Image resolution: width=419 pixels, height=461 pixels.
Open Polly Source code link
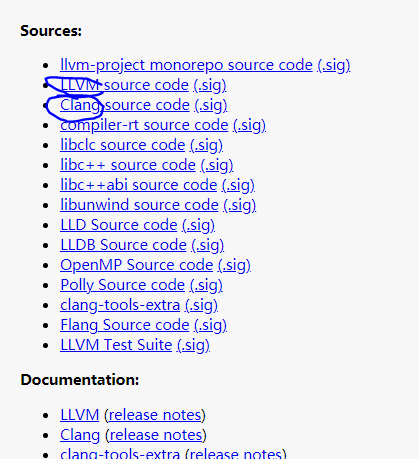point(122,285)
